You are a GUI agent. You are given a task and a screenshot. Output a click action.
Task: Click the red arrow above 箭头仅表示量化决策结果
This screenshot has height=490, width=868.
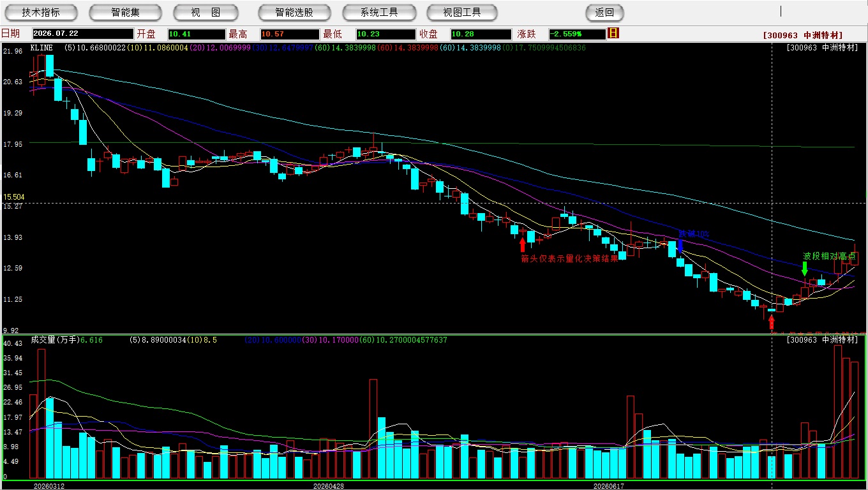pyautogui.click(x=523, y=244)
